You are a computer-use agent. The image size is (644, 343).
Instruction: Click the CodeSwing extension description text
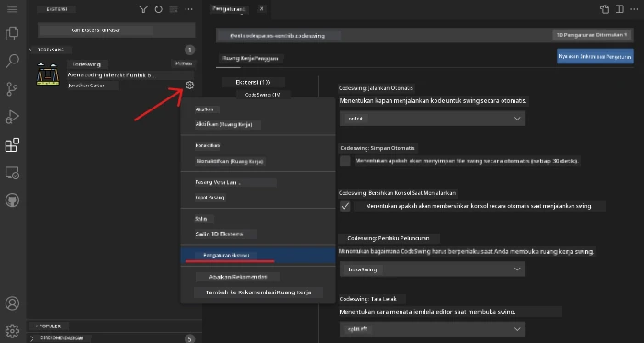click(112, 75)
